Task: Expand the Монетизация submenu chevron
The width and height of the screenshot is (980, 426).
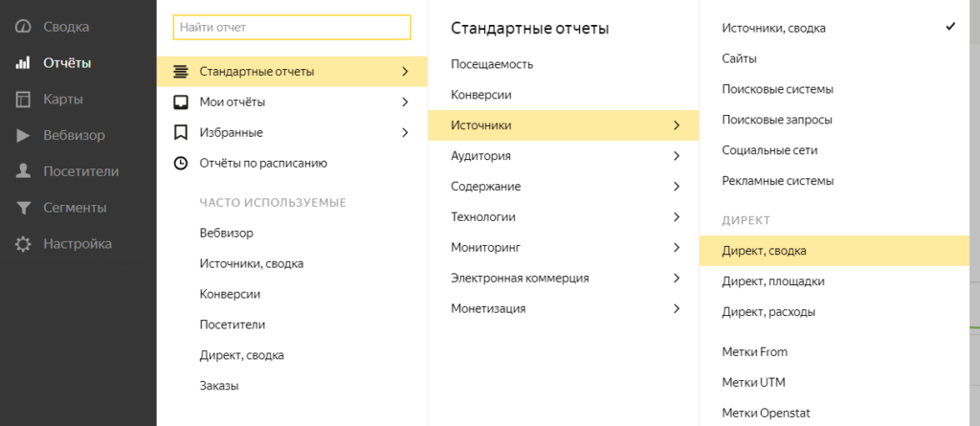Action: coord(677,308)
